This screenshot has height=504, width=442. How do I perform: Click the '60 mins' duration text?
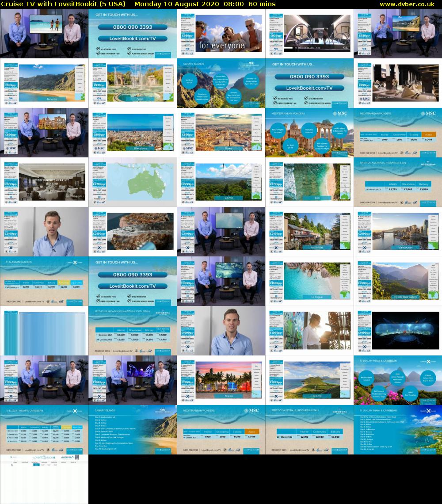tap(262, 4)
